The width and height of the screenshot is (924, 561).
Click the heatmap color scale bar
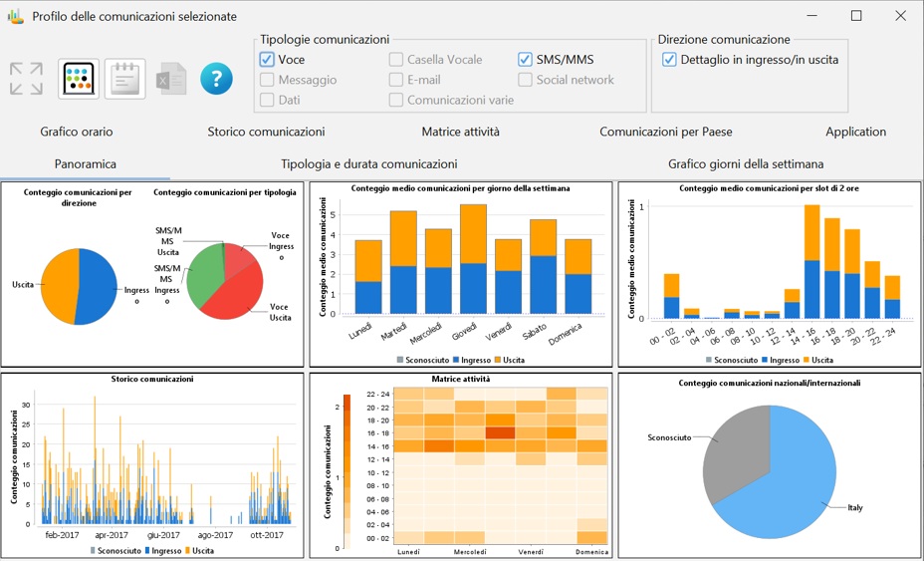[346, 472]
